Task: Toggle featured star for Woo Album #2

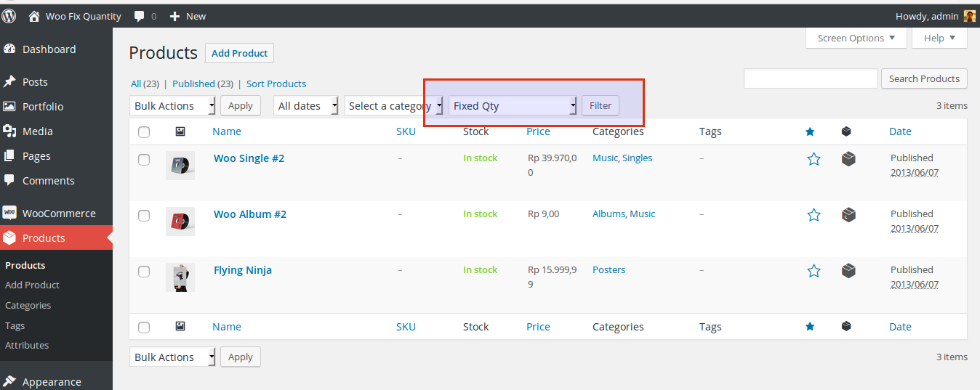Action: point(814,215)
